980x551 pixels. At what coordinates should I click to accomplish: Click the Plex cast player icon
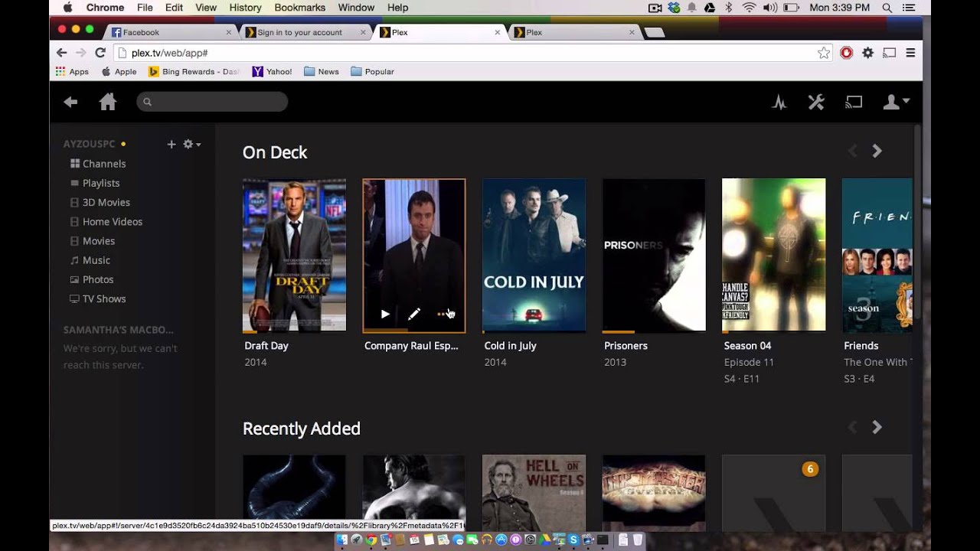point(854,102)
